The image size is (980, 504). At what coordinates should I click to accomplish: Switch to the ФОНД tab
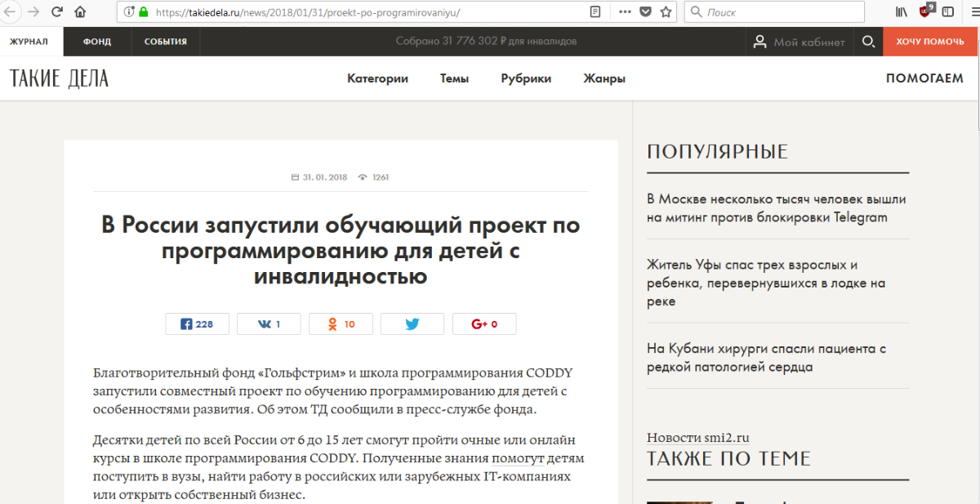tap(96, 42)
